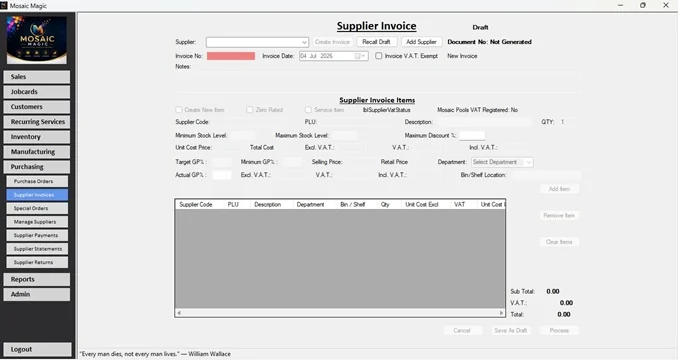The width and height of the screenshot is (678, 360).
Task: Click the William Wallace quote in status bar
Action: [x=156, y=354]
